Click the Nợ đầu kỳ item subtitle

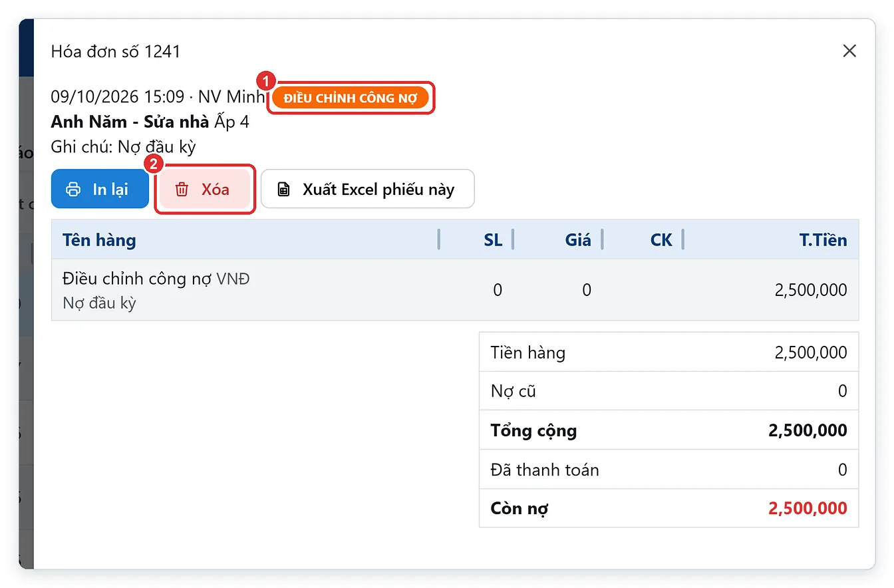tap(99, 303)
